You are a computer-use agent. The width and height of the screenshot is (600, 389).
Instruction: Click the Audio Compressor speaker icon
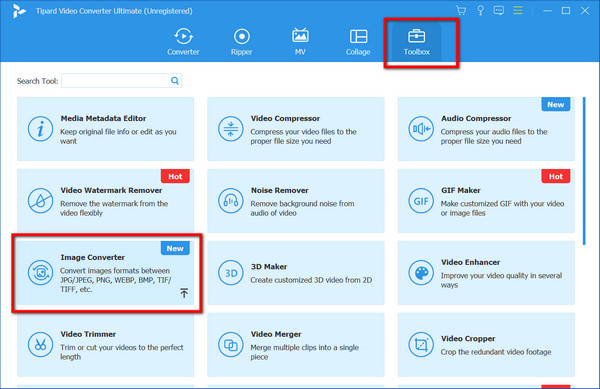[x=421, y=129]
